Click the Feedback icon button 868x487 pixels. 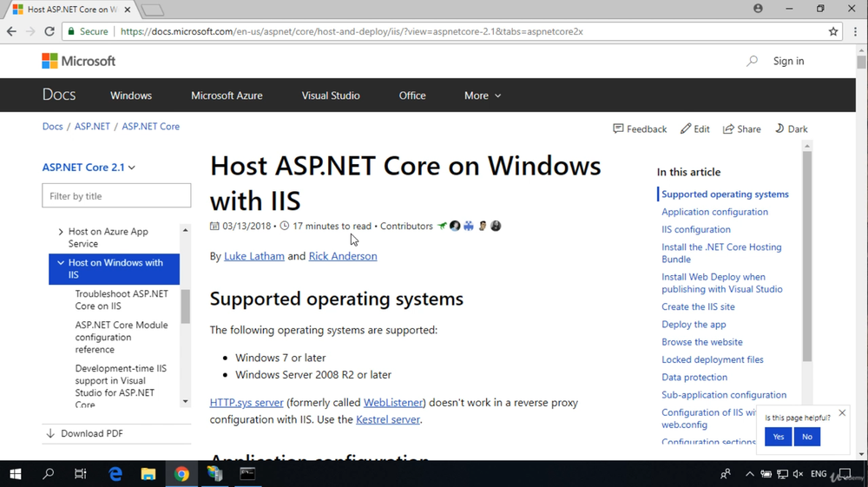click(640, 129)
